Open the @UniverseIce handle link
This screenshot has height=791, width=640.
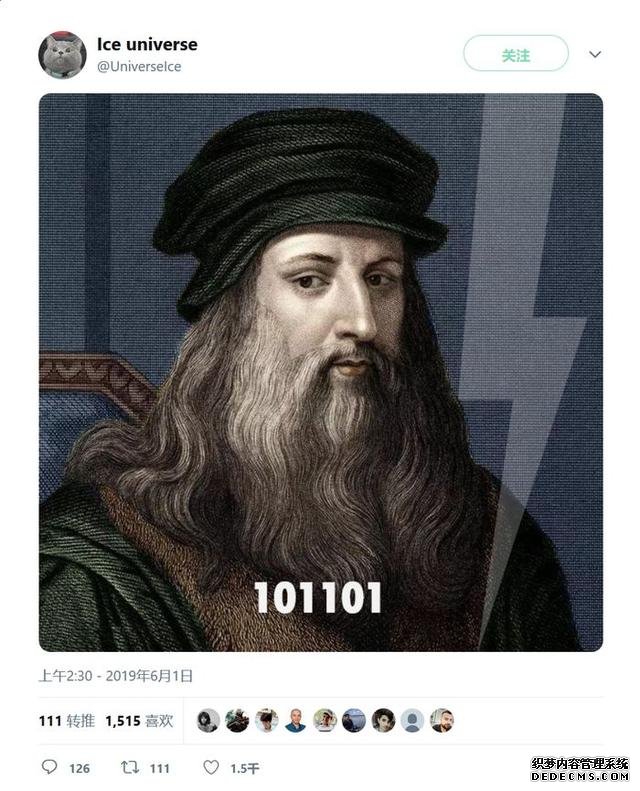coord(139,67)
